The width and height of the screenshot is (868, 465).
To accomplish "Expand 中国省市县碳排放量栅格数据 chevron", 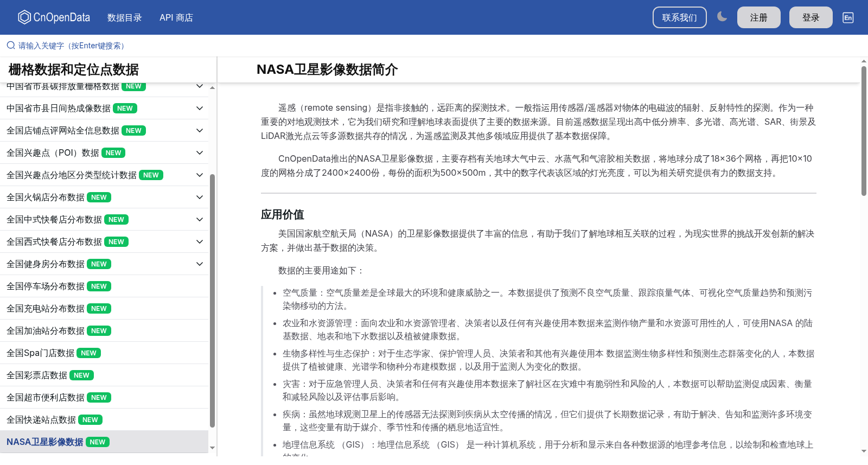I will pos(200,86).
